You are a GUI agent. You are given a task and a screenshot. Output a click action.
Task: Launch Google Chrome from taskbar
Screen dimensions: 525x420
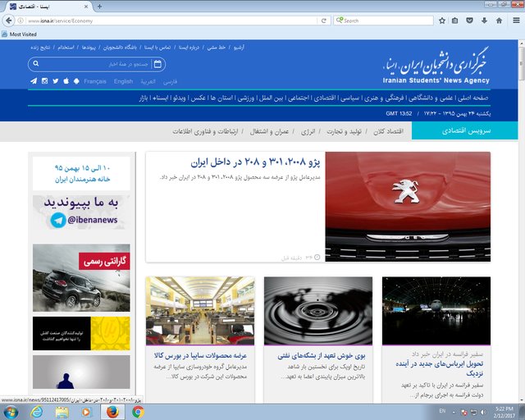(138, 412)
